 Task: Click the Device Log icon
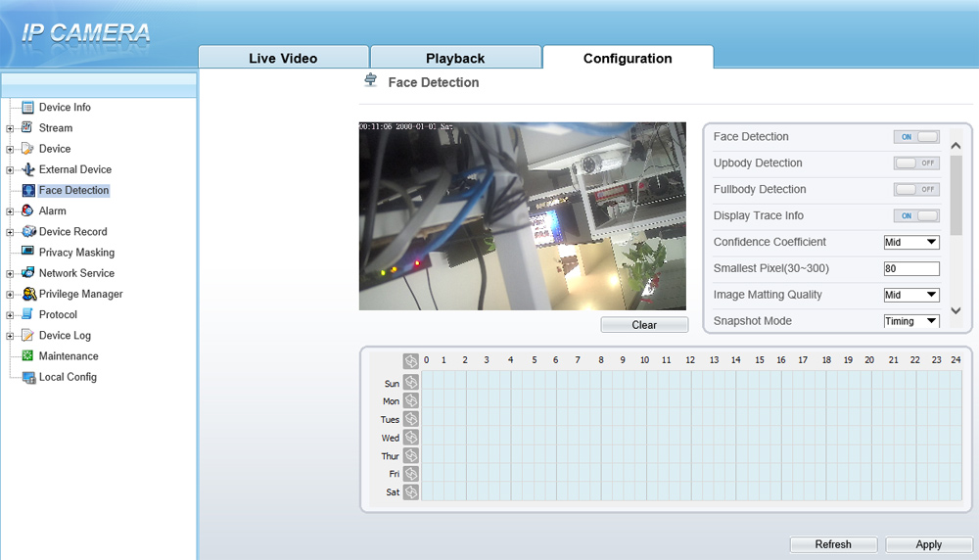pyautogui.click(x=27, y=335)
